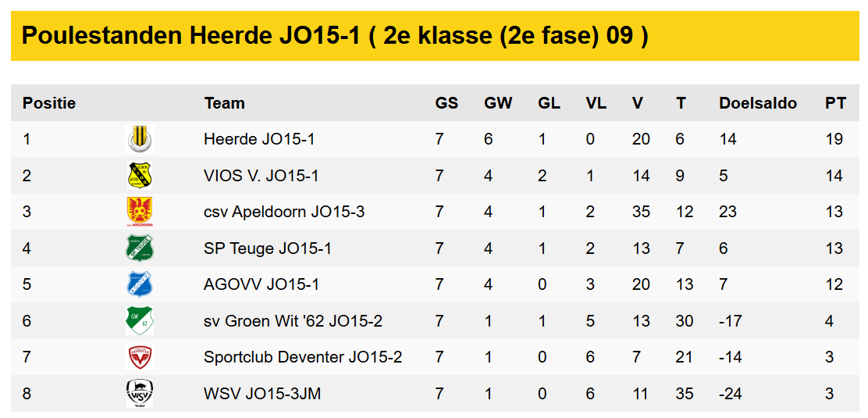Select the AGOVV JO15-1 team name

261,284
